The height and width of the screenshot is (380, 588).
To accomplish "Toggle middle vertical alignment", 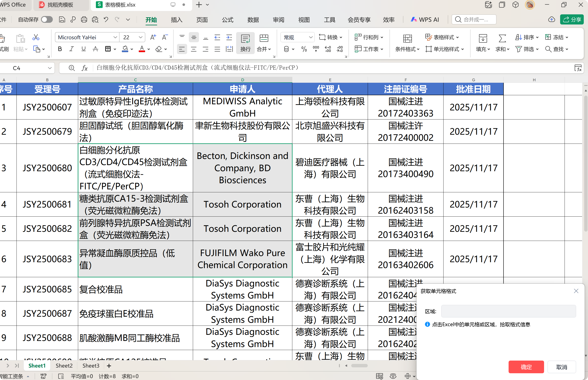I will coord(193,37).
